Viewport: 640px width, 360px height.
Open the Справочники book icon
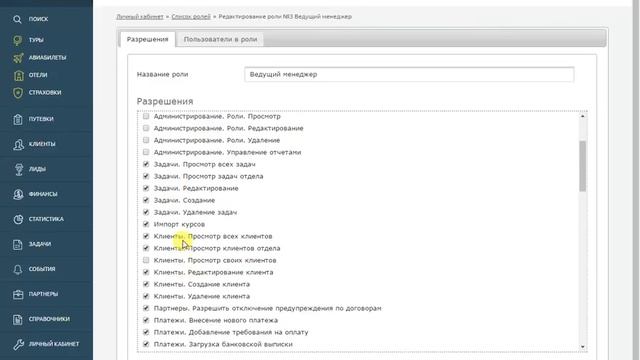coord(18,320)
